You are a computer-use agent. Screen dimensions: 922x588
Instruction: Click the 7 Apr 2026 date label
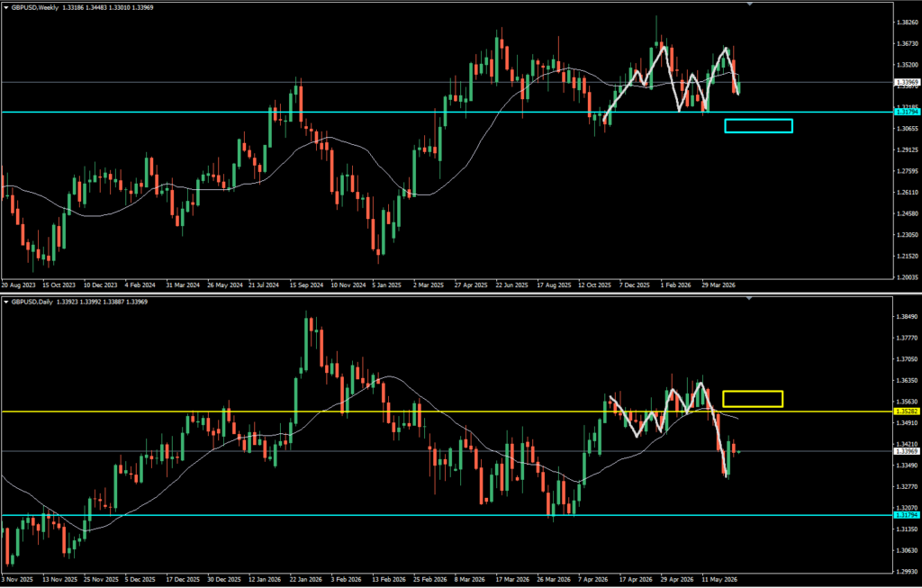[593, 579]
